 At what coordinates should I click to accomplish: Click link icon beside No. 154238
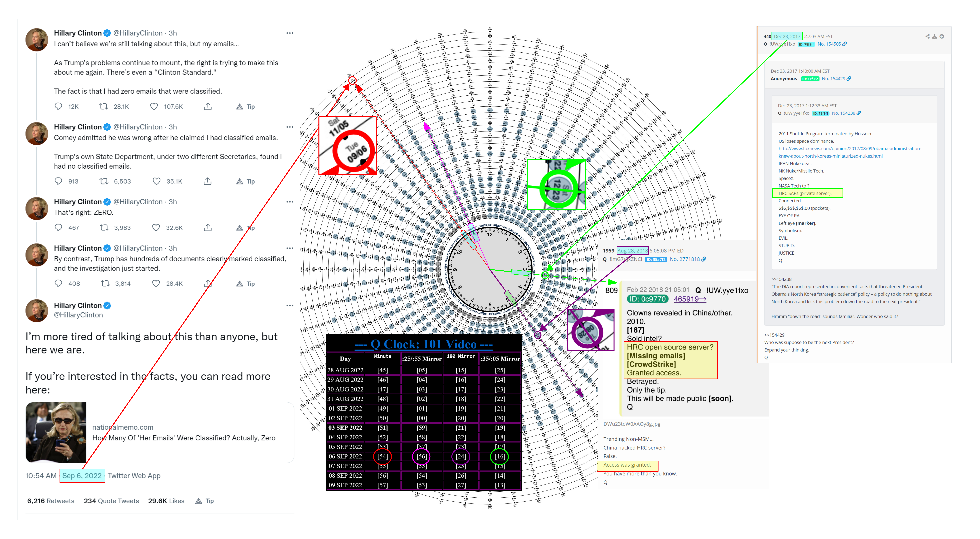(859, 113)
